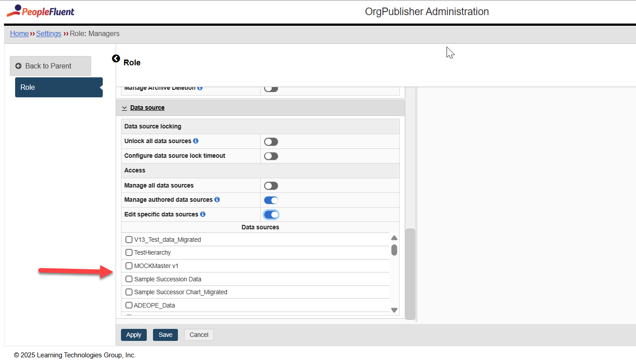The image size is (636, 364).
Task: Check the TestHierarchy checkbox
Action: (x=129, y=252)
